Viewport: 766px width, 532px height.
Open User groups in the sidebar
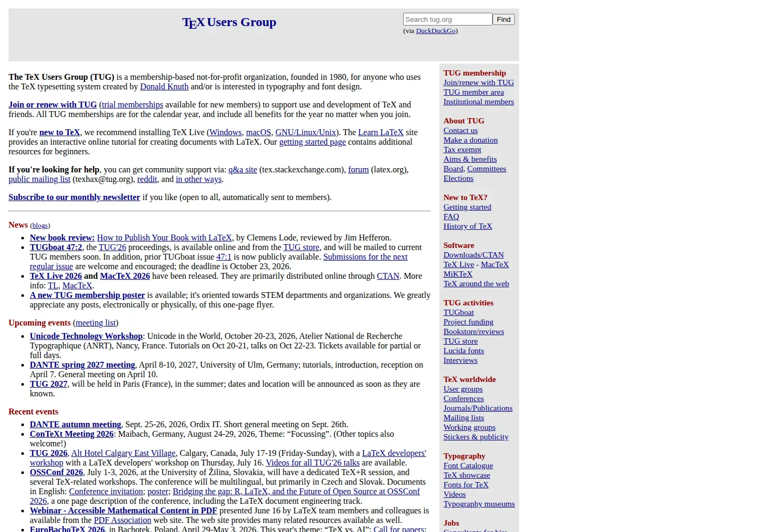463,389
